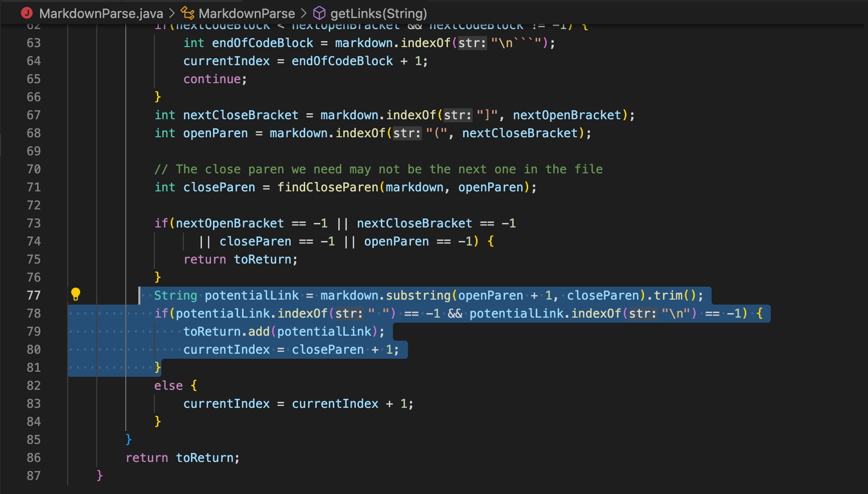Click line number 70 in the gutter

pos(34,169)
